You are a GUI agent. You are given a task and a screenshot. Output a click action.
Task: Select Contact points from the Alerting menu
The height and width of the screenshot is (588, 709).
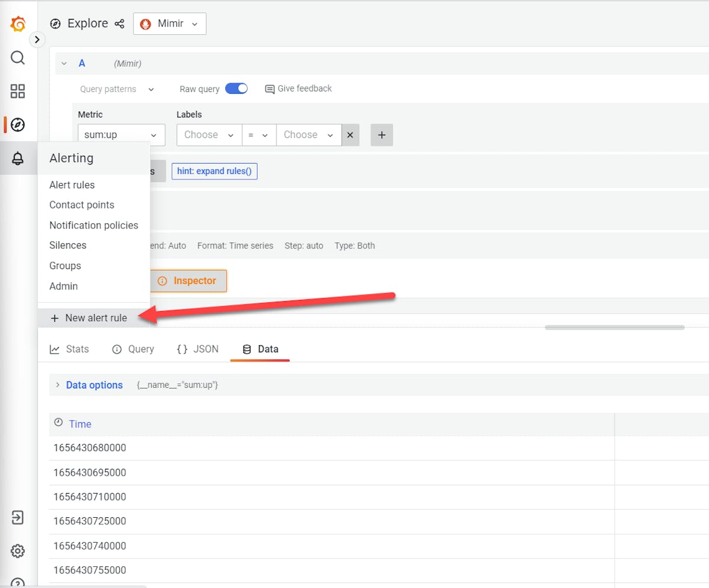(x=82, y=205)
